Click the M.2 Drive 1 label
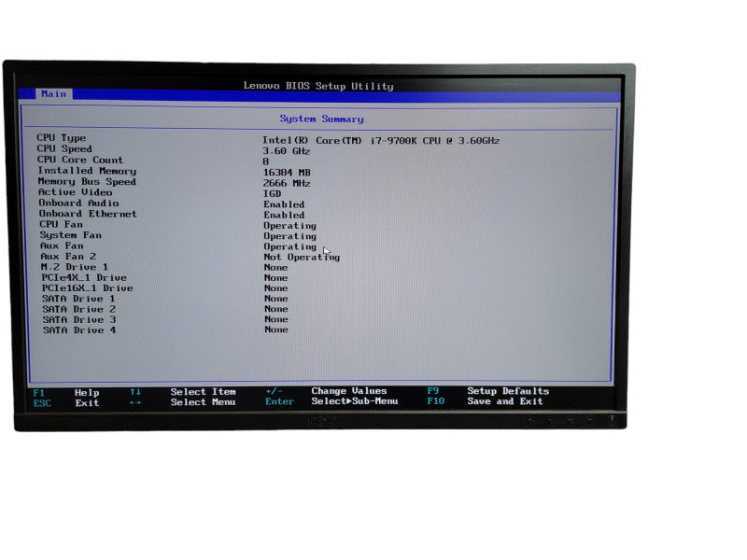 (75, 267)
